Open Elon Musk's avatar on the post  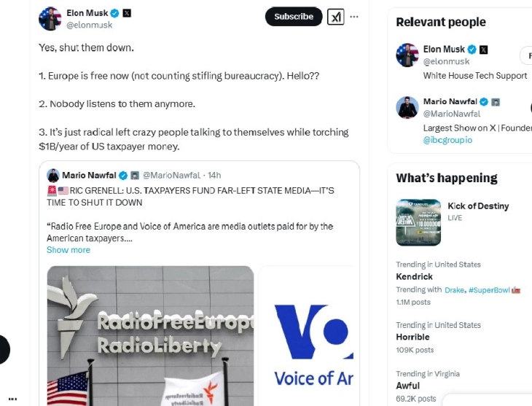(x=50, y=18)
